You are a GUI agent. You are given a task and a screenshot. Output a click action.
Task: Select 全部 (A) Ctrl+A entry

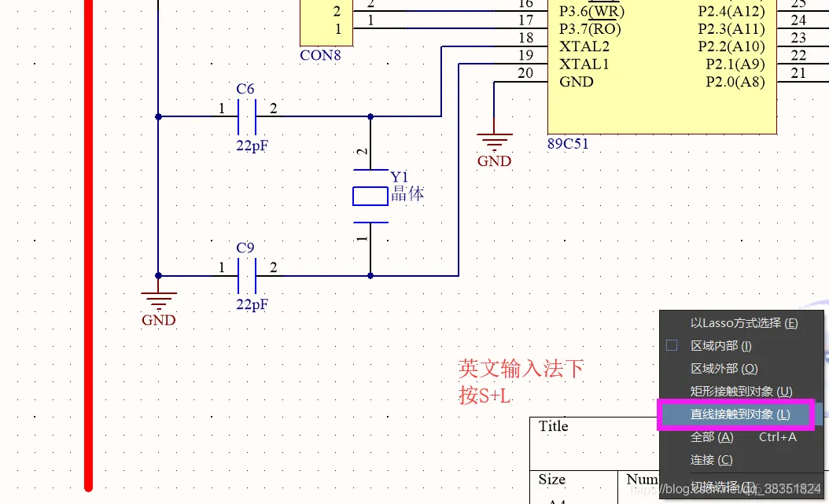[x=742, y=437]
